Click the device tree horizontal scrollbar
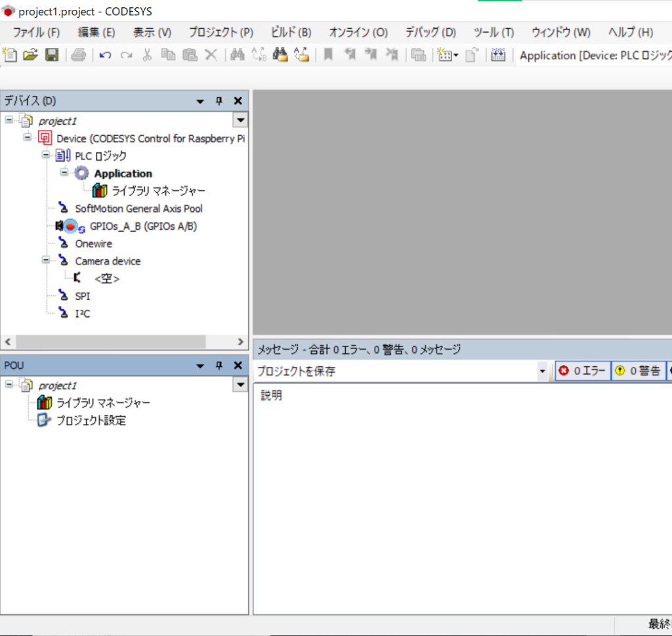 pos(110,342)
